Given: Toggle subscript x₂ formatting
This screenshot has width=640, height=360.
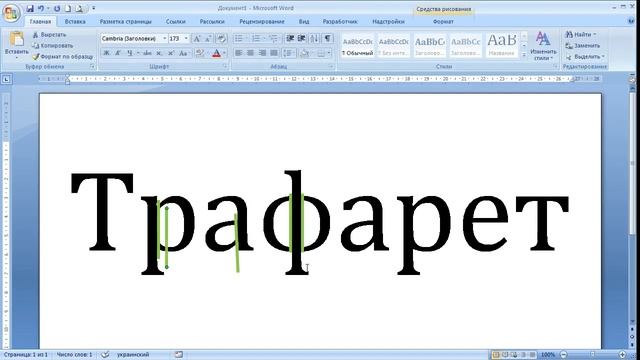Looking at the screenshot, I should (x=159, y=53).
